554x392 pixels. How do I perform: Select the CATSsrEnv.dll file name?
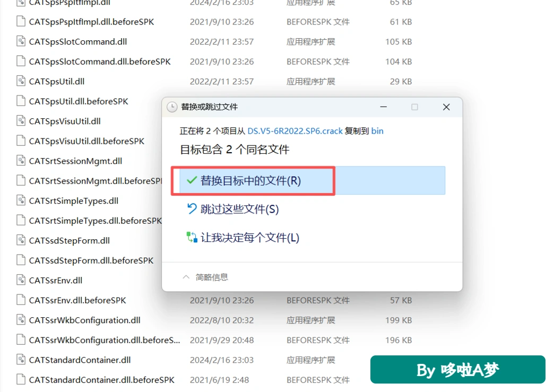pos(56,281)
